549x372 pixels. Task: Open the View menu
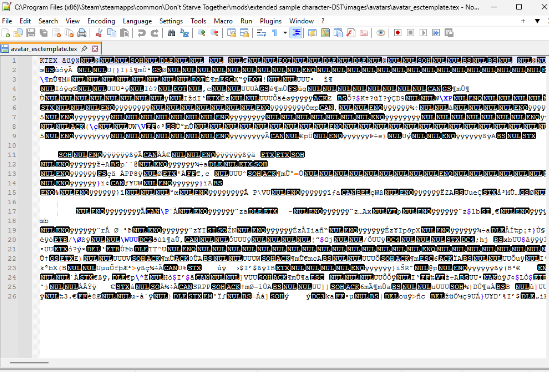pyautogui.click(x=73, y=21)
